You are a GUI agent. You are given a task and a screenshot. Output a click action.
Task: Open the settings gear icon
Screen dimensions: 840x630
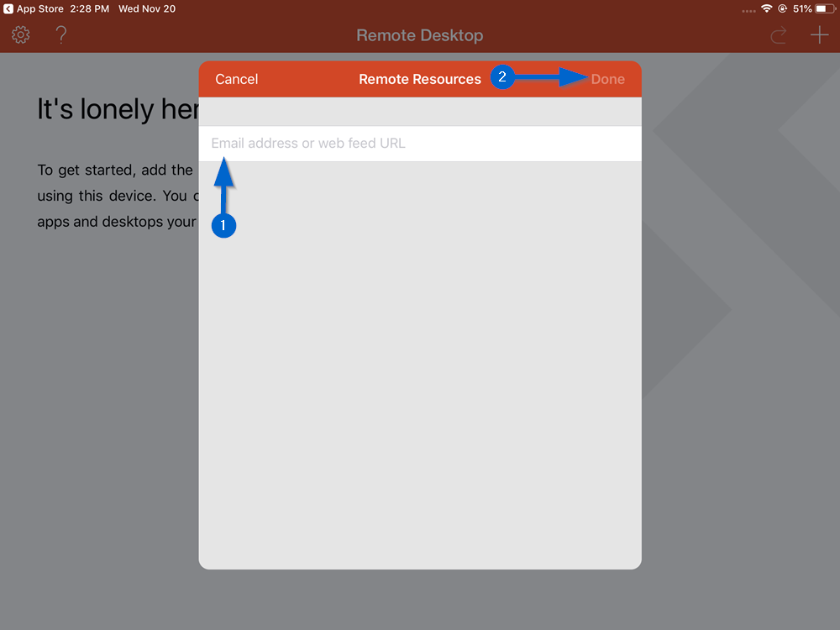tap(21, 34)
